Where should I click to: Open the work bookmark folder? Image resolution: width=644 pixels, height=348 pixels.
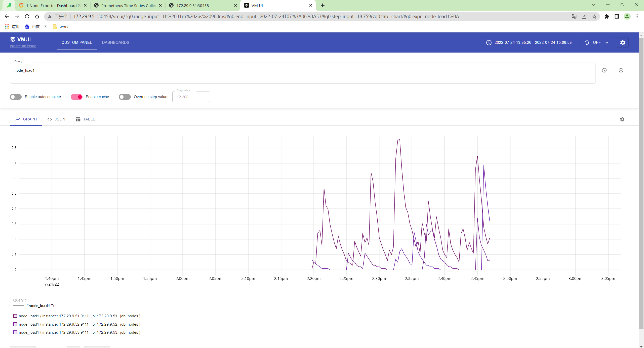pos(61,27)
